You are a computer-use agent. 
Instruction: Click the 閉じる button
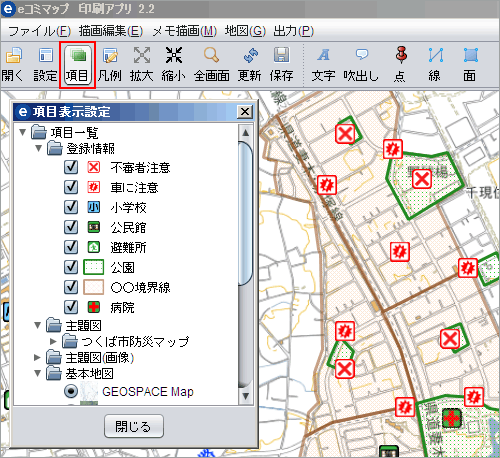pos(134,426)
